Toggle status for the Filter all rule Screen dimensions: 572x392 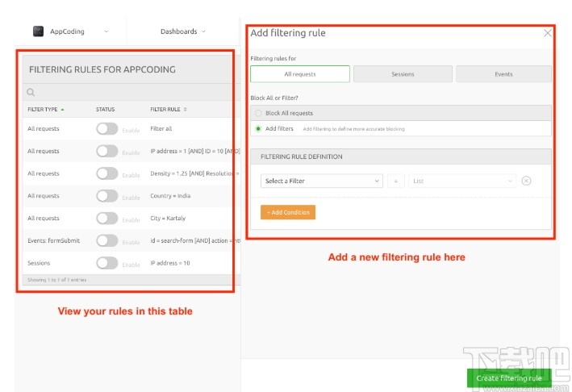click(x=106, y=129)
